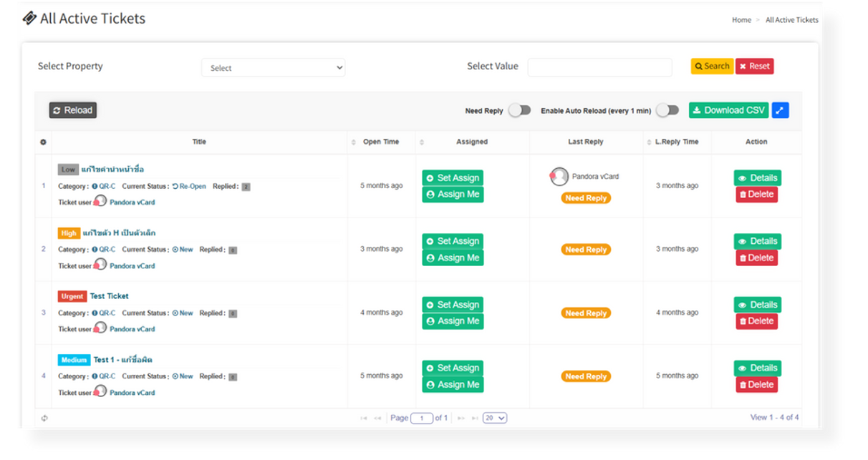Go to next page pager icon
Viewport: 868px width, 460px height.
[461, 418]
